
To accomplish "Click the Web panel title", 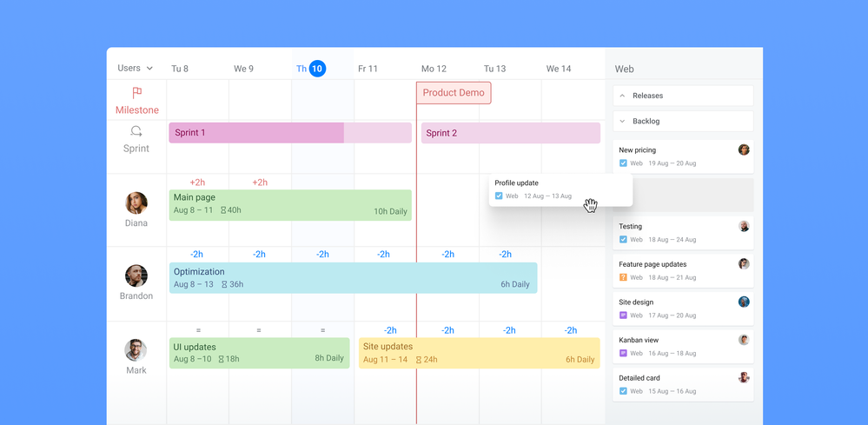I will tap(625, 70).
